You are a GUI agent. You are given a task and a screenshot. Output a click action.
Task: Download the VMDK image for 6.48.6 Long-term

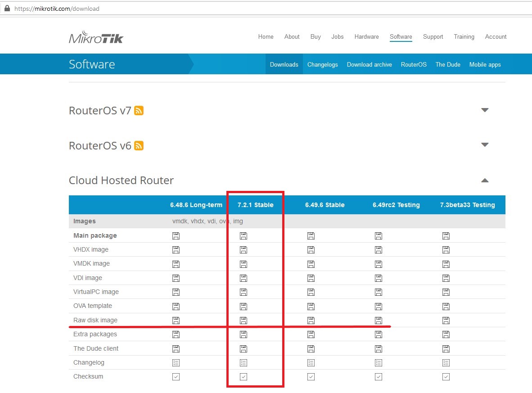click(x=176, y=264)
